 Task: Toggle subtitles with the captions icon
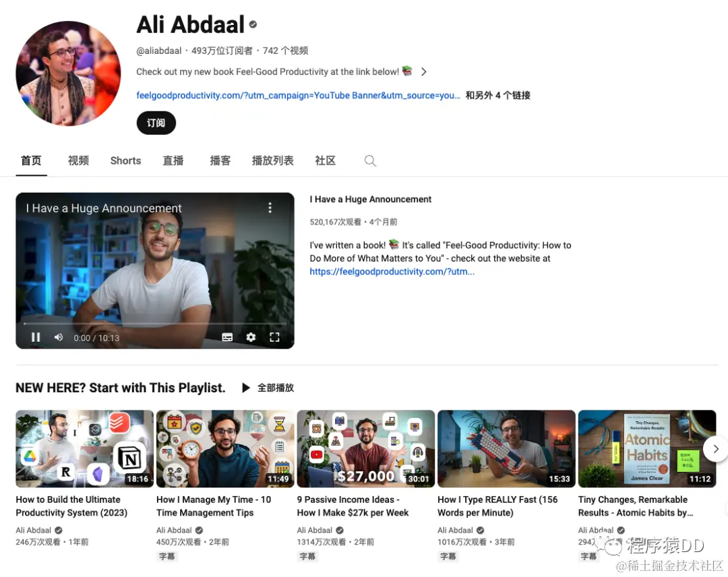point(227,338)
